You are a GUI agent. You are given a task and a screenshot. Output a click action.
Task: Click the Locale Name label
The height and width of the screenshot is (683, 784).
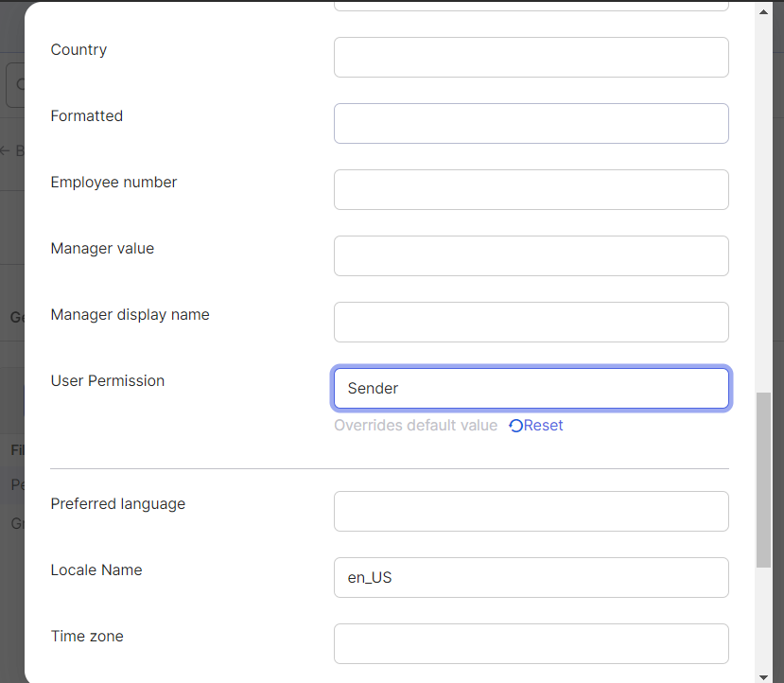tap(96, 570)
